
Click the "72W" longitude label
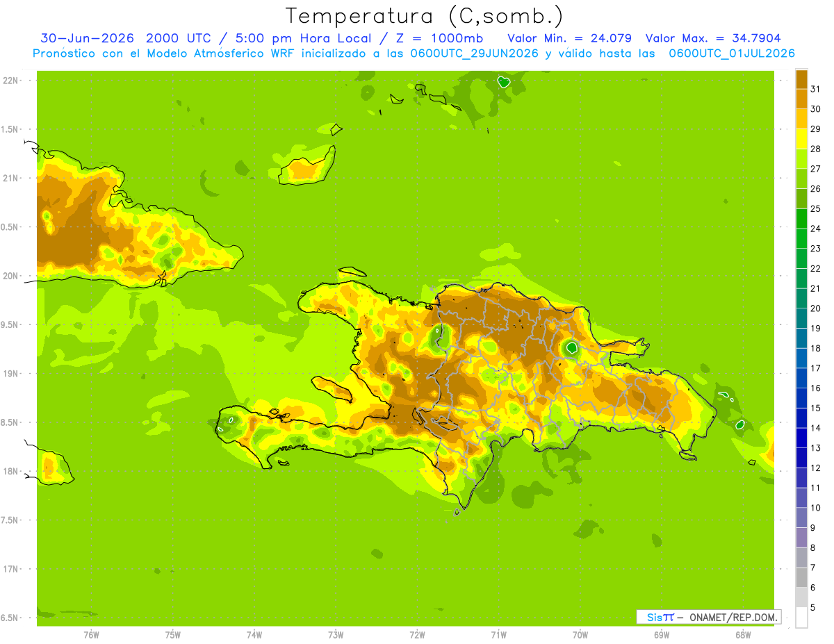point(417,634)
